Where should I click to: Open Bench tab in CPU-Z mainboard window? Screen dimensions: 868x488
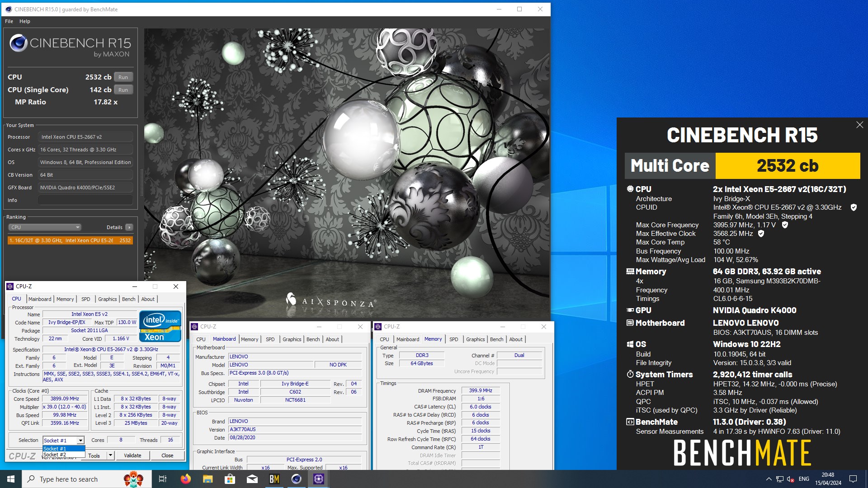click(313, 339)
